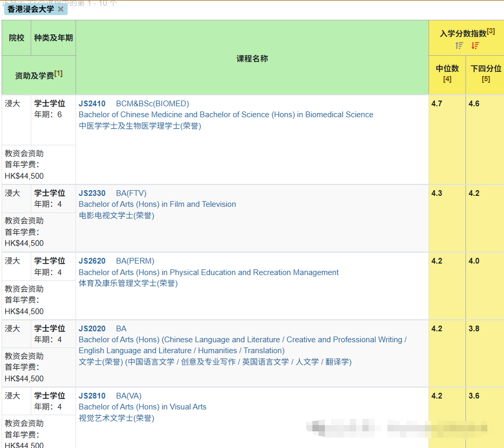Viewport: 504px width, 448px height.
Task: Open Physical Education and Recreation Management link
Action: click(x=209, y=272)
